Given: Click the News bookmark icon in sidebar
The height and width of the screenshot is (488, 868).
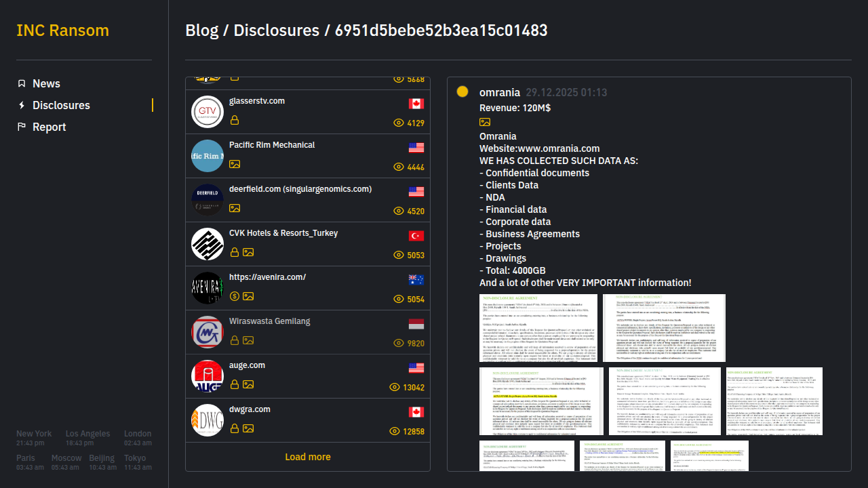Looking at the screenshot, I should coord(22,83).
